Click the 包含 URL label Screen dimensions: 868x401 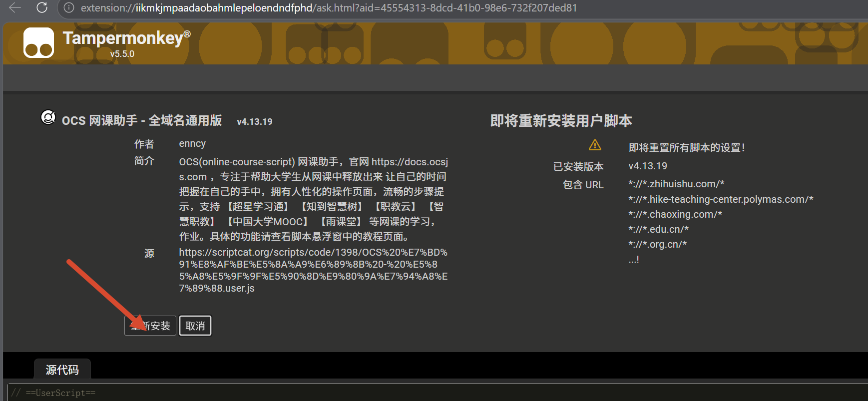[583, 185]
